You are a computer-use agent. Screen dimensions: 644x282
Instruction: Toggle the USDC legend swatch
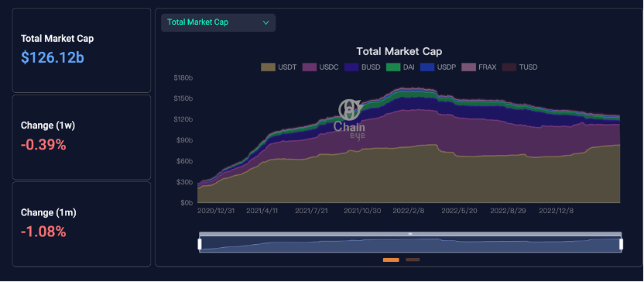(310, 67)
